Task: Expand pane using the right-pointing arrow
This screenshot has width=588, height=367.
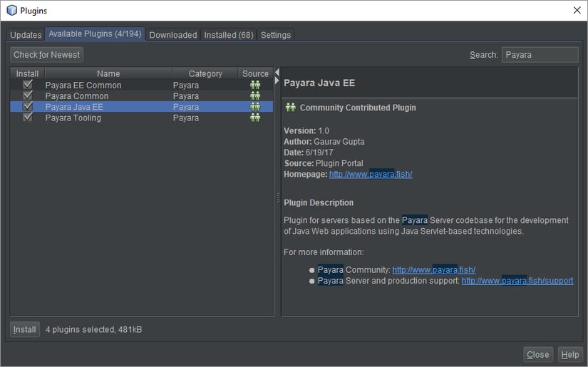Action: click(x=277, y=81)
